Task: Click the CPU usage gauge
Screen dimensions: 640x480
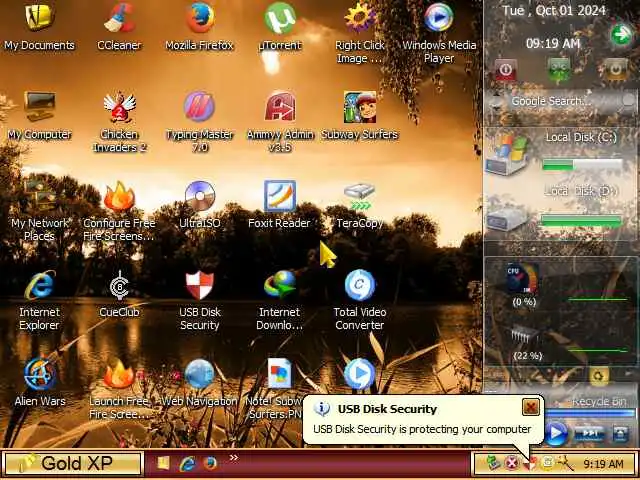Action: point(522,278)
